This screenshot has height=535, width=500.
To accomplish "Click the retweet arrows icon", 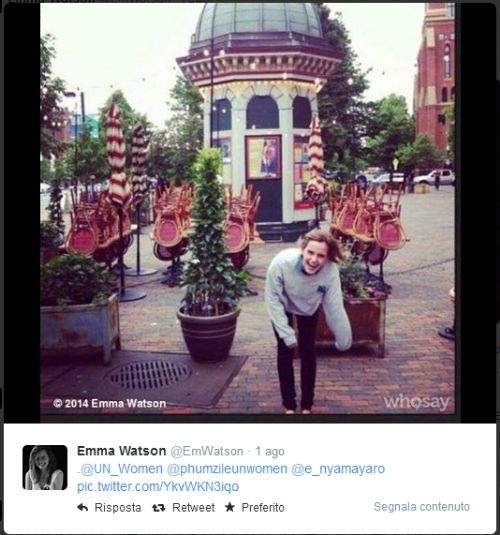I will point(159,508).
